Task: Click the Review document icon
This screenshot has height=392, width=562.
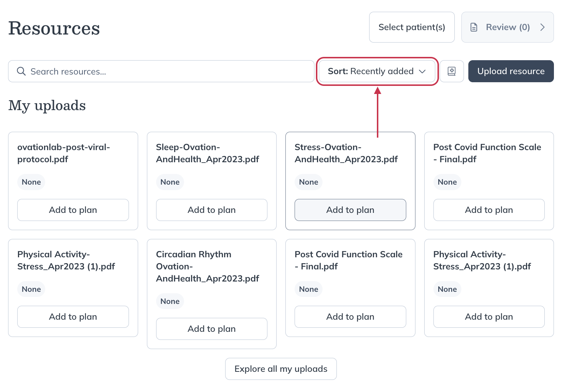Action: pyautogui.click(x=474, y=27)
